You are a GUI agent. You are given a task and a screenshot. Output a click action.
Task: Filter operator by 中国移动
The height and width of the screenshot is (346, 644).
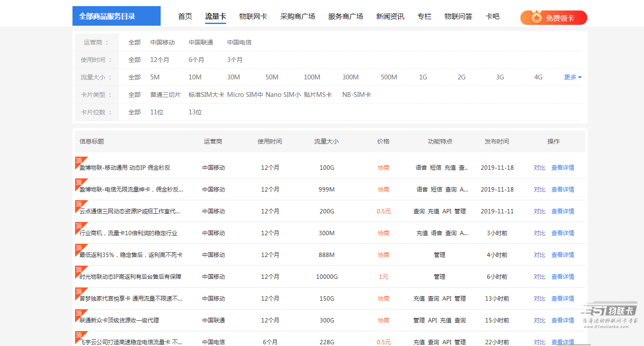[x=162, y=42]
